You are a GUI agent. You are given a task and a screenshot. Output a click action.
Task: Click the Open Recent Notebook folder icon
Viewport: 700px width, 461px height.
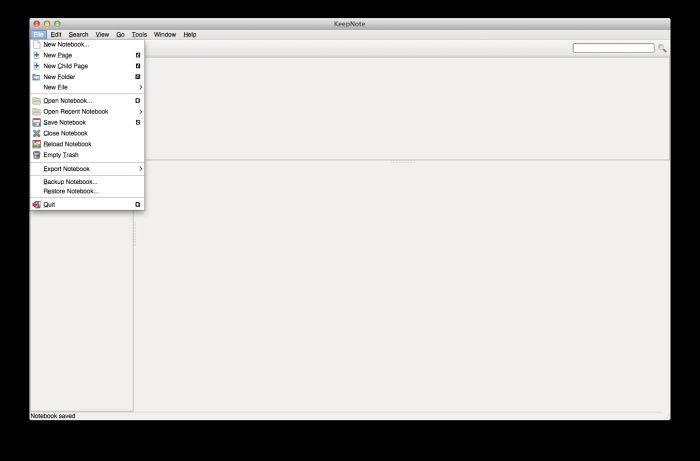coord(37,112)
